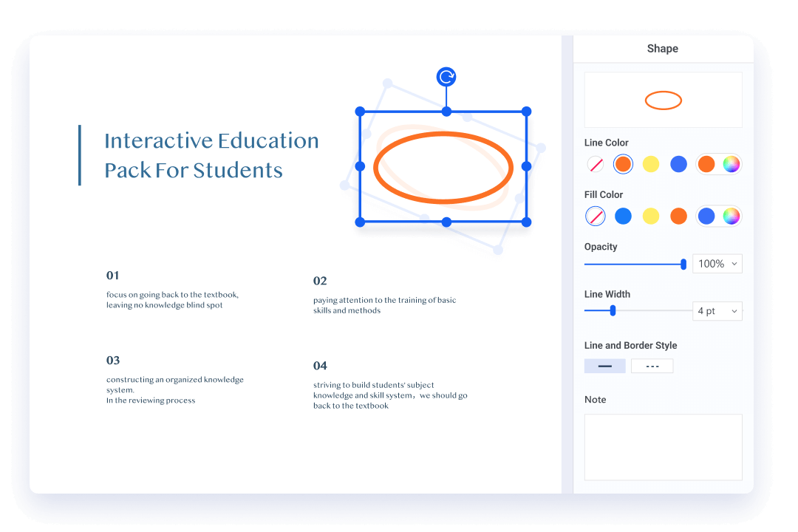The image size is (798, 532).
Task: Click the rotate handle above the ellipse
Action: [x=446, y=77]
